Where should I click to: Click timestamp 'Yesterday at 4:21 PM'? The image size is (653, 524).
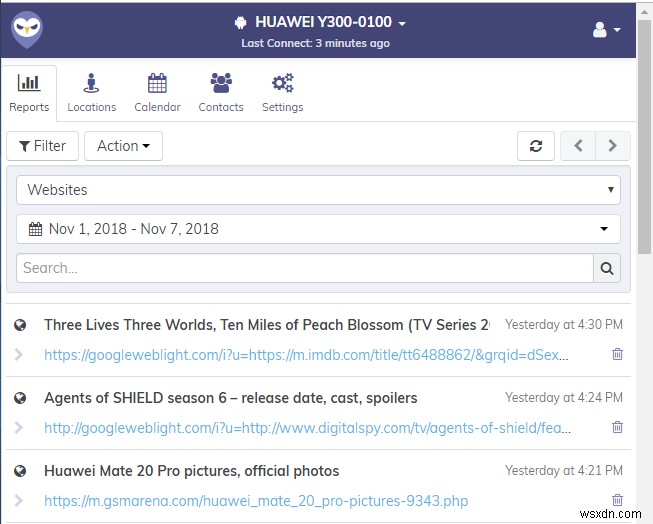(x=564, y=470)
